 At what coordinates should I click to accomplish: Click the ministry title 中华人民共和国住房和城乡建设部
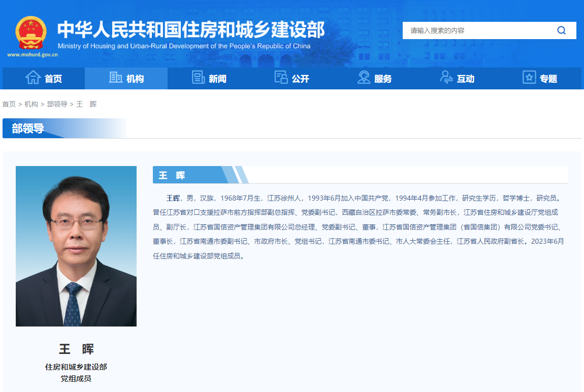pyautogui.click(x=191, y=30)
